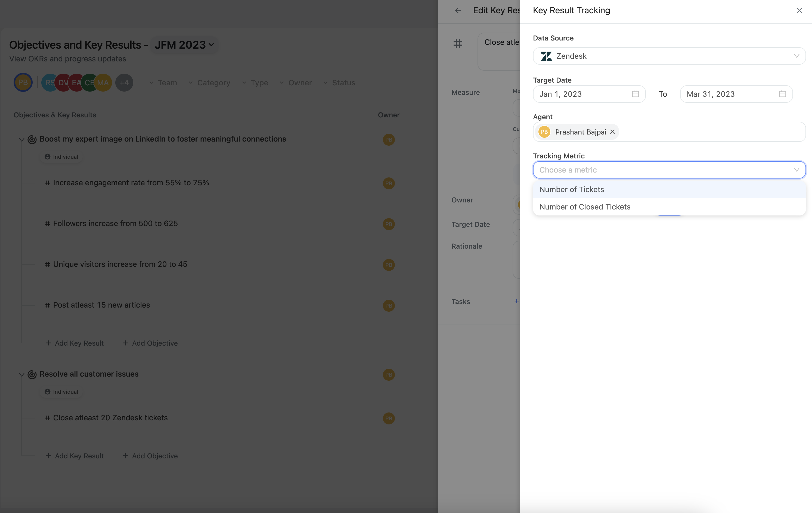This screenshot has height=513, width=812.
Task: Select the MA user avatar
Action: pos(103,83)
